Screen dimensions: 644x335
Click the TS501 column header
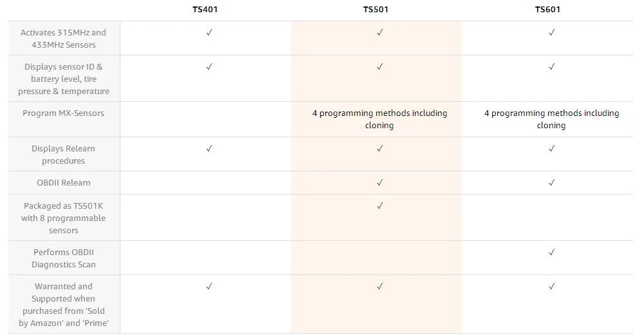pyautogui.click(x=376, y=9)
